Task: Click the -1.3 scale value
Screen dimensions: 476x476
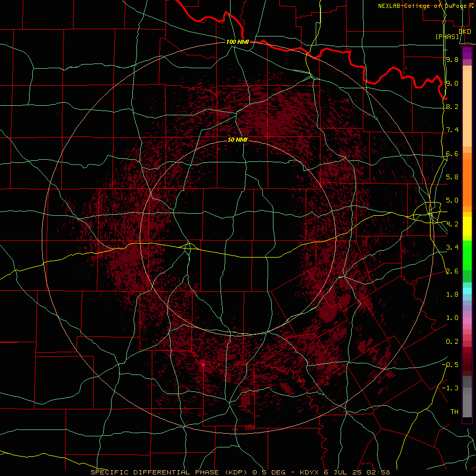Action: pyautogui.click(x=450, y=388)
